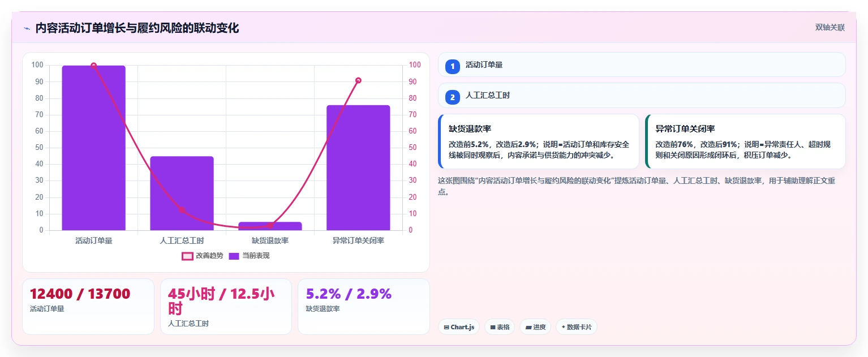The width and height of the screenshot is (868, 357).
Task: Click the 数据卡片 tag
Action: [x=576, y=327]
